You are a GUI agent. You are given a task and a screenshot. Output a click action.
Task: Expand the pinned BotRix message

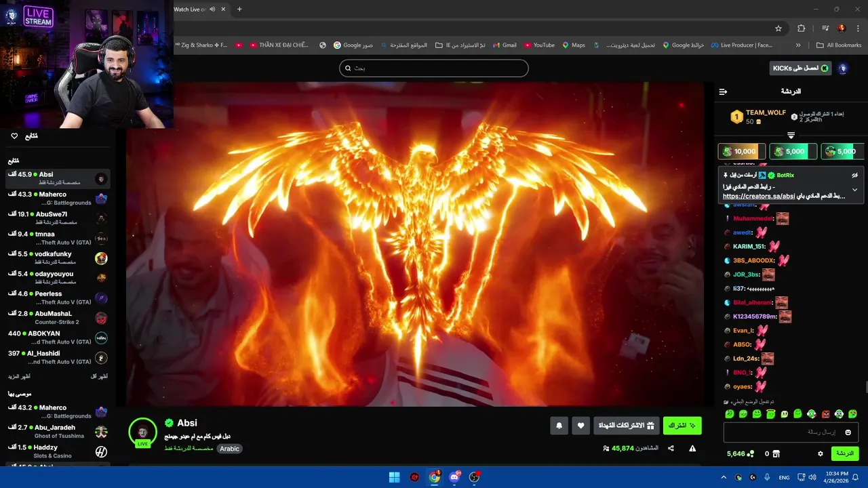(x=854, y=190)
